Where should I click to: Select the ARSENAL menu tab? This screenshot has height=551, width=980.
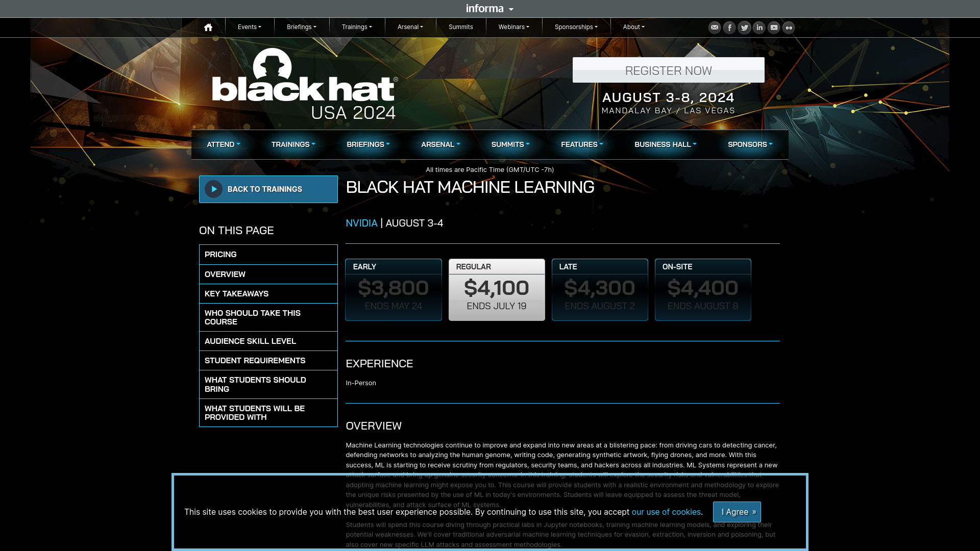(440, 144)
